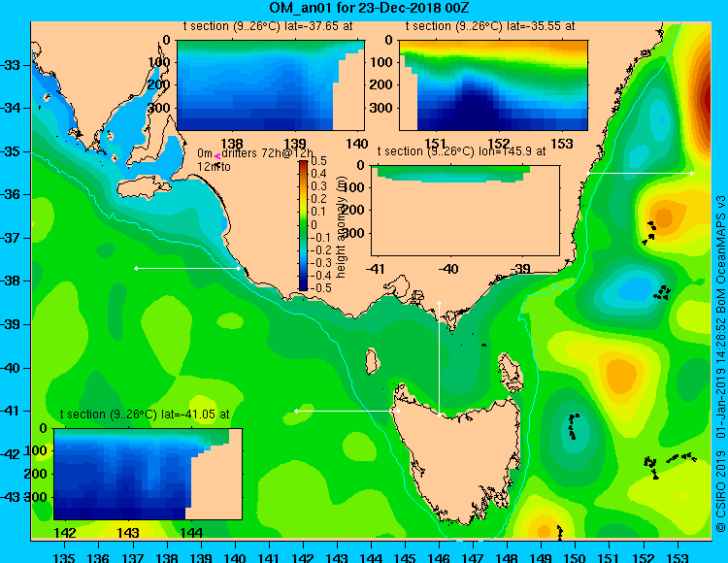This screenshot has height=563, width=728.
Task: Click the 'lat=-41.05' temperature section thumbnail
Action: 149,474
